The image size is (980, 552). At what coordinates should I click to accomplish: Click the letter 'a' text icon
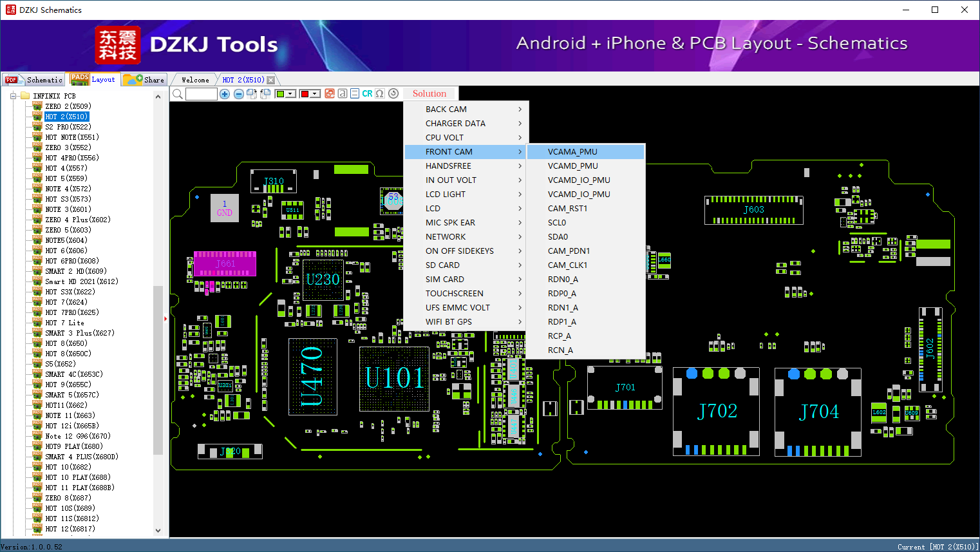tap(343, 93)
